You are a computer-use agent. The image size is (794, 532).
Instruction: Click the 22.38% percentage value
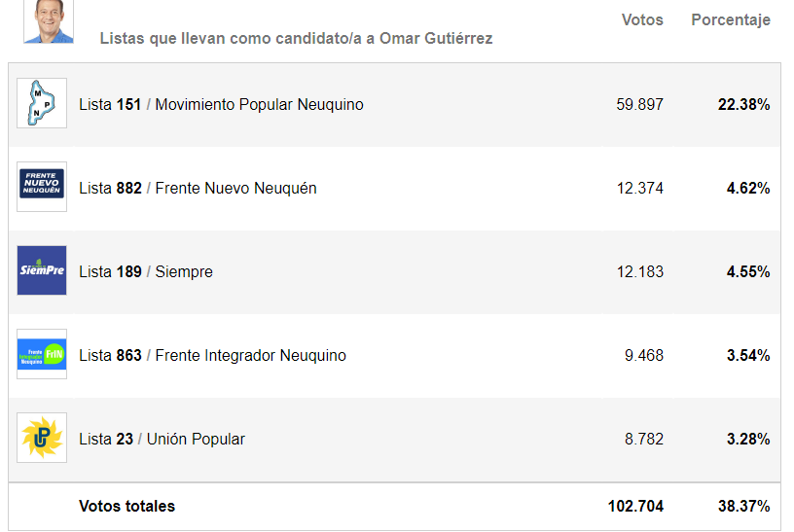coord(743,104)
